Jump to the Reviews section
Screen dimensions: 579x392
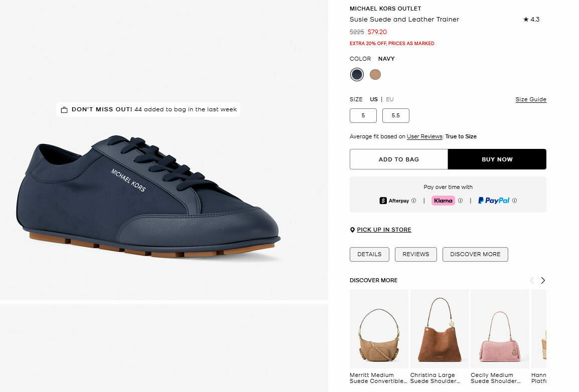[415, 254]
